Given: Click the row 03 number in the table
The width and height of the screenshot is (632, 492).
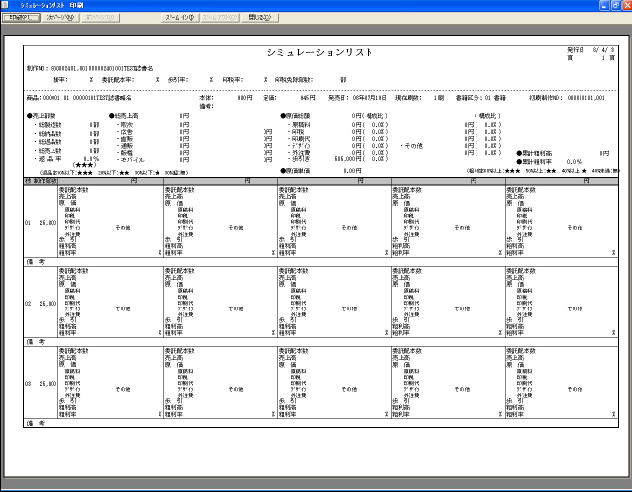Looking at the screenshot, I should (x=28, y=384).
